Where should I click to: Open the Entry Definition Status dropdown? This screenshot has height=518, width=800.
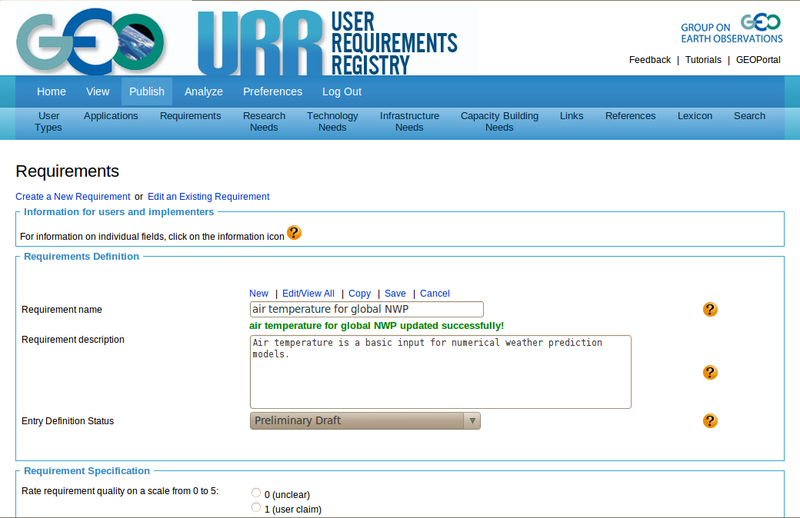[365, 421]
